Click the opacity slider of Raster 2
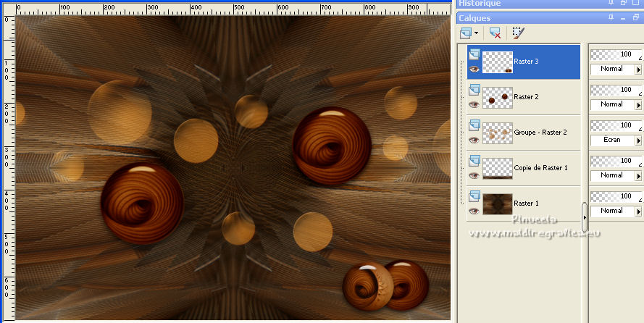Screen dimensions: 644x323 pyautogui.click(x=616, y=90)
